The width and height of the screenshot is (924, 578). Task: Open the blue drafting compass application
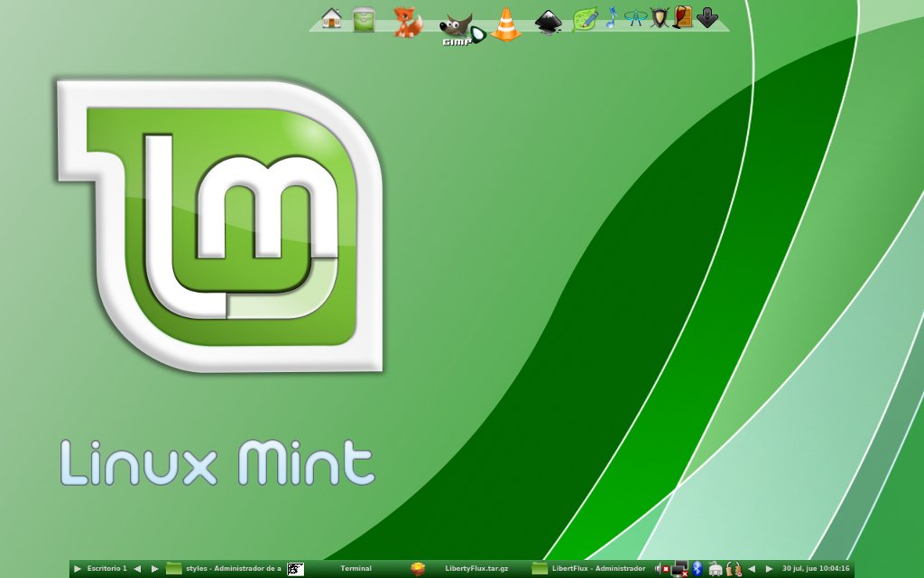[635, 18]
